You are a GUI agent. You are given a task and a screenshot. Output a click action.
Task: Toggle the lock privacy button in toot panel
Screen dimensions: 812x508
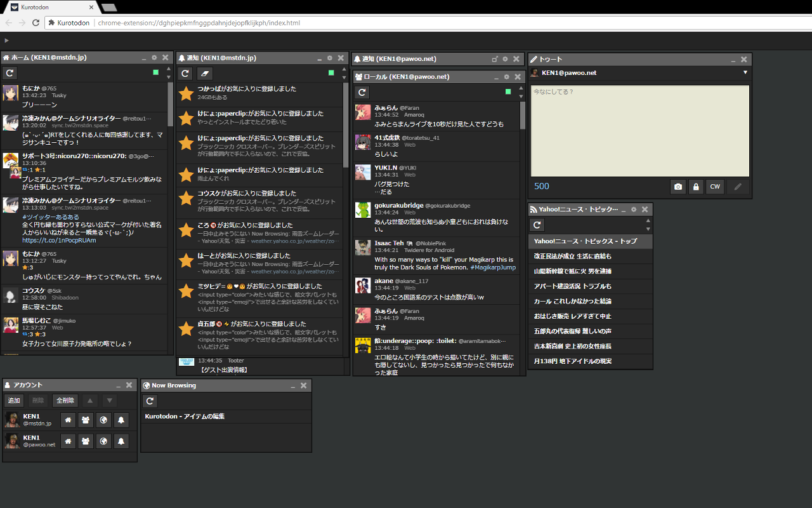tap(697, 187)
